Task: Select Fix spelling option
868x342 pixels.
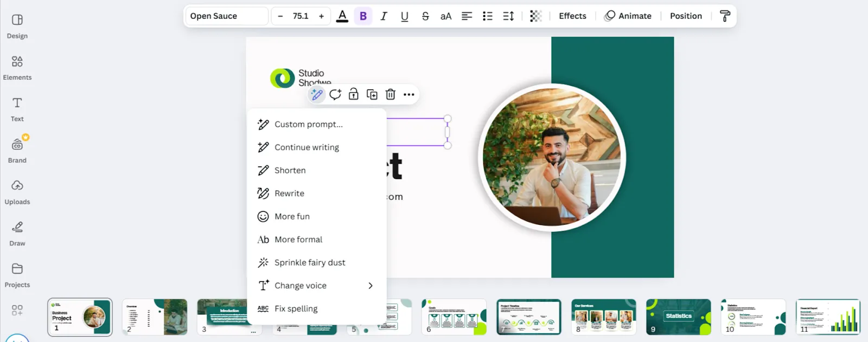Action: pos(317,308)
